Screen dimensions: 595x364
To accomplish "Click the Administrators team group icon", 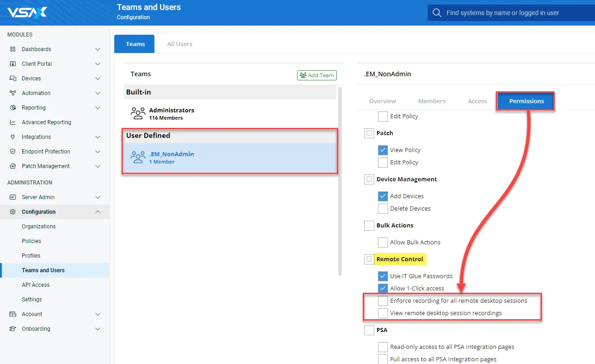I will pos(138,113).
